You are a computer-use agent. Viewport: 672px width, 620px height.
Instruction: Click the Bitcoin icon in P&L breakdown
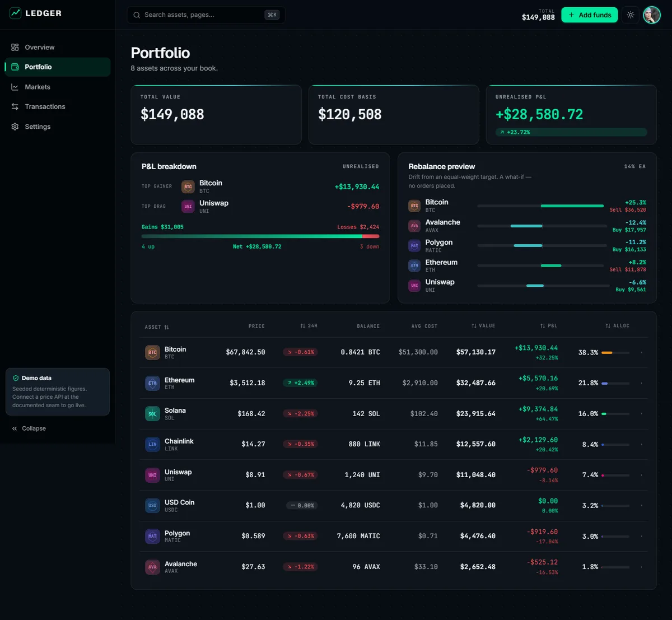188,187
